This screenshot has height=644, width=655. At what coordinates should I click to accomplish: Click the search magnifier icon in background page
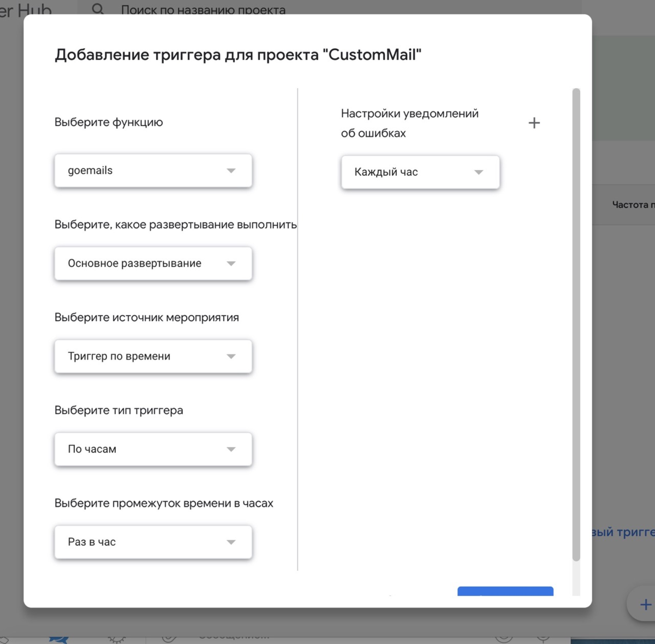(x=98, y=9)
